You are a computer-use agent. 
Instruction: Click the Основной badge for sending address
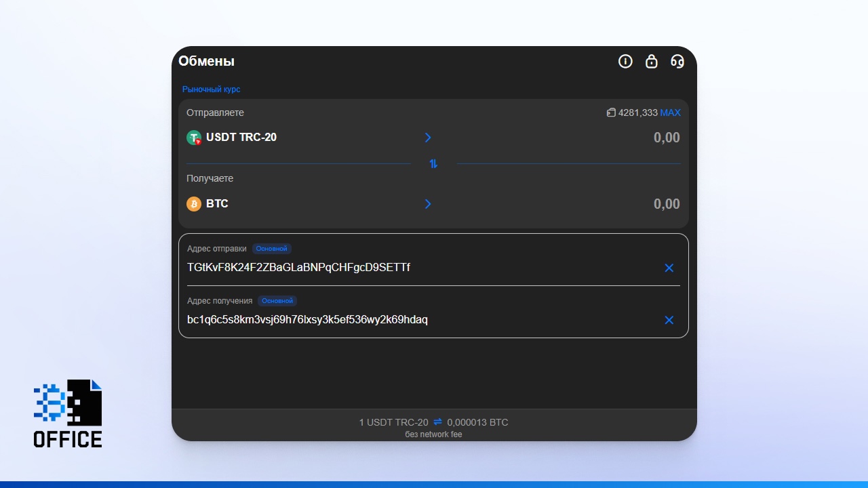[x=271, y=249]
